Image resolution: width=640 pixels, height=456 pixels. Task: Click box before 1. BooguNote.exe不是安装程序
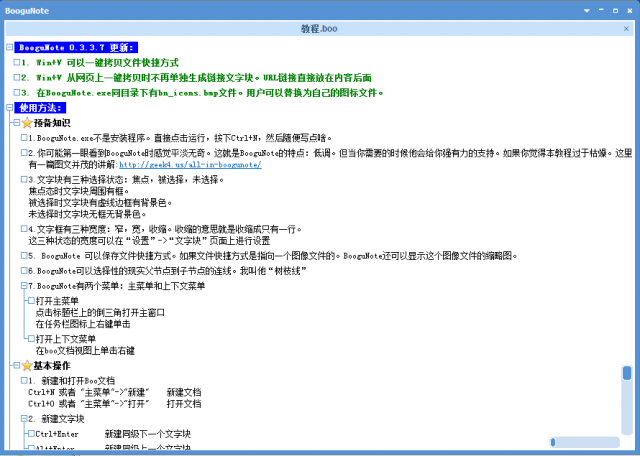click(24, 138)
